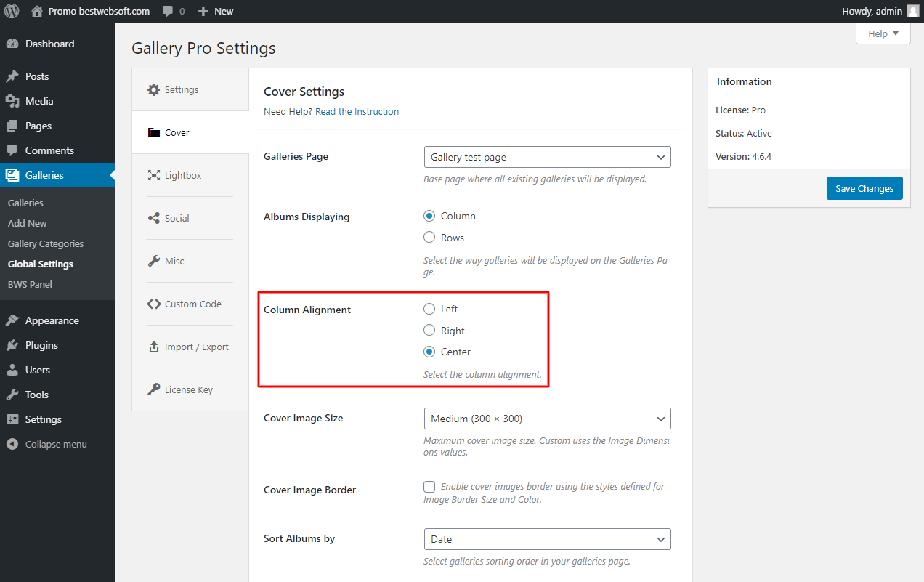Click the Custom Code brackets icon

tap(153, 304)
